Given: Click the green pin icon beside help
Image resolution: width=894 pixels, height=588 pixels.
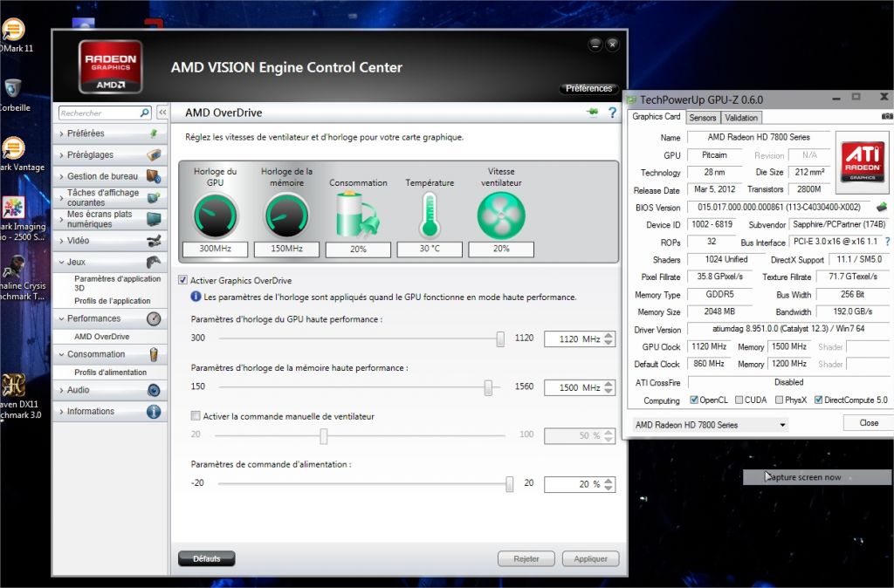Looking at the screenshot, I should pyautogui.click(x=593, y=112).
